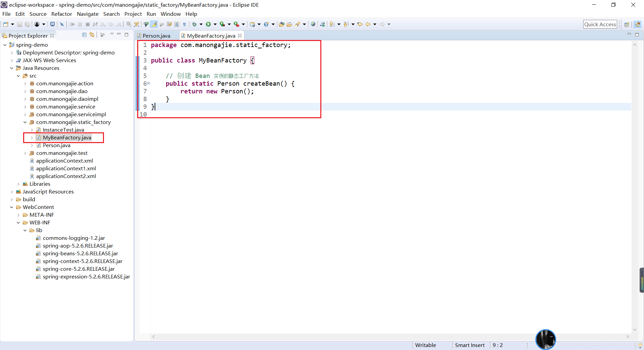644x350 pixels.
Task: Open the Window menu
Action: 171,14
